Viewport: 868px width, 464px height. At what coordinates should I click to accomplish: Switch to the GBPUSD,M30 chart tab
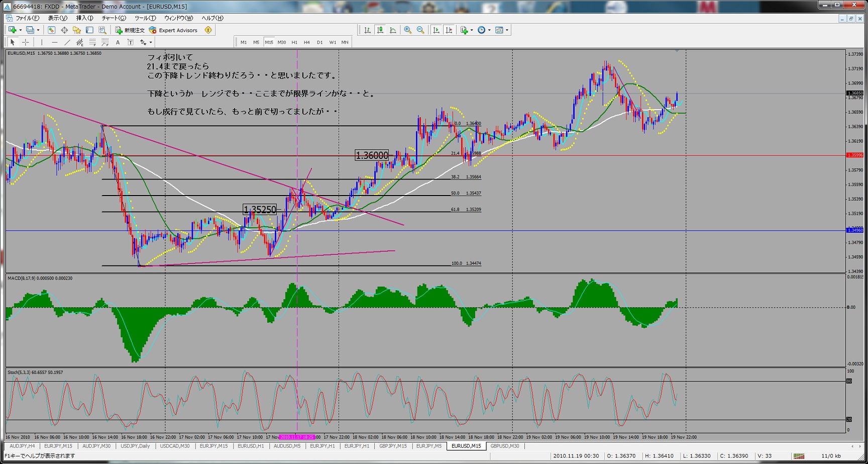pyautogui.click(x=505, y=446)
